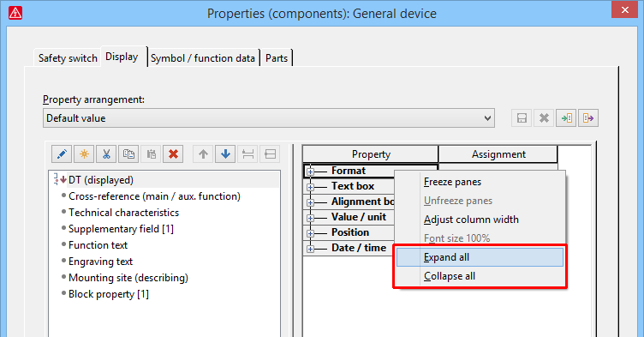The image size is (644, 337).
Task: Click the import arrangement icon
Action: [566, 118]
